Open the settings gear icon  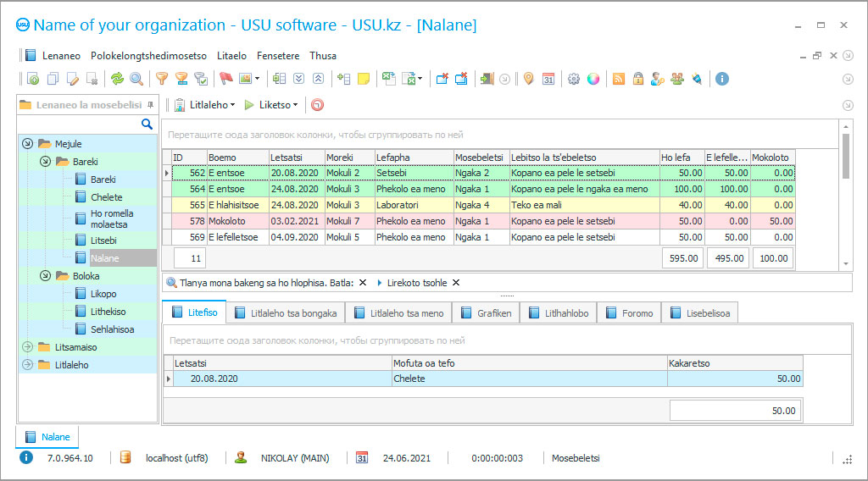click(x=574, y=79)
